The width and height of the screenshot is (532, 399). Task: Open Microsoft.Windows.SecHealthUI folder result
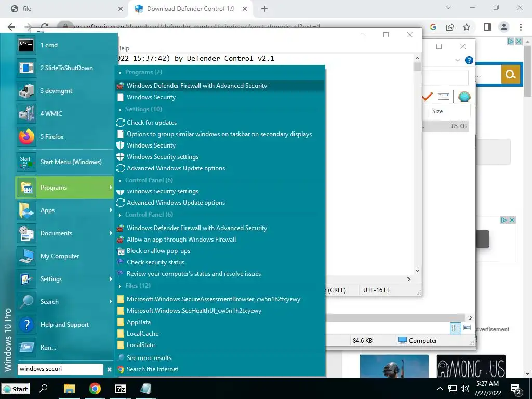pyautogui.click(x=220, y=311)
